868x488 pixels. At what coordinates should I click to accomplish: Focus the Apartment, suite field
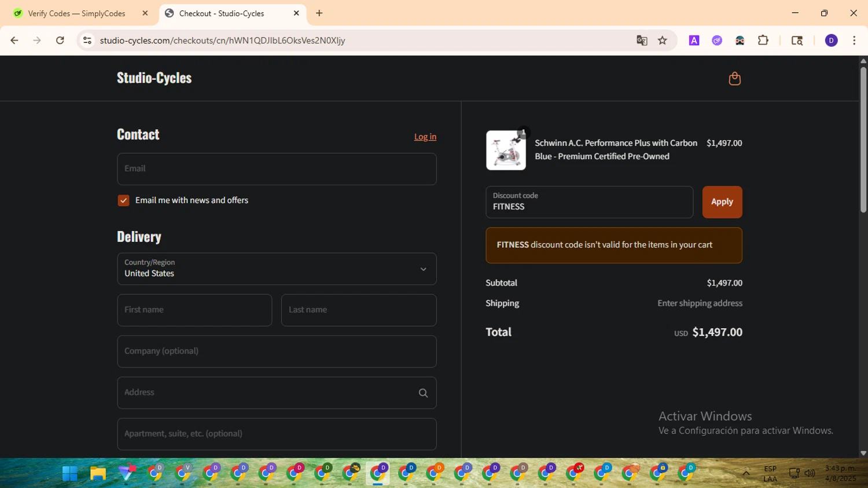(277, 434)
